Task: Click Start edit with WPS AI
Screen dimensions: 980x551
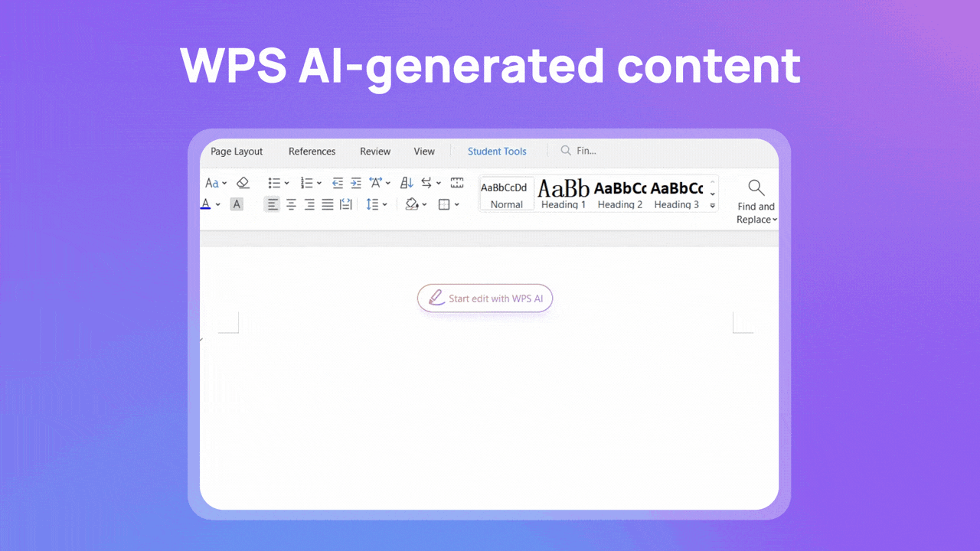Action: tap(485, 298)
